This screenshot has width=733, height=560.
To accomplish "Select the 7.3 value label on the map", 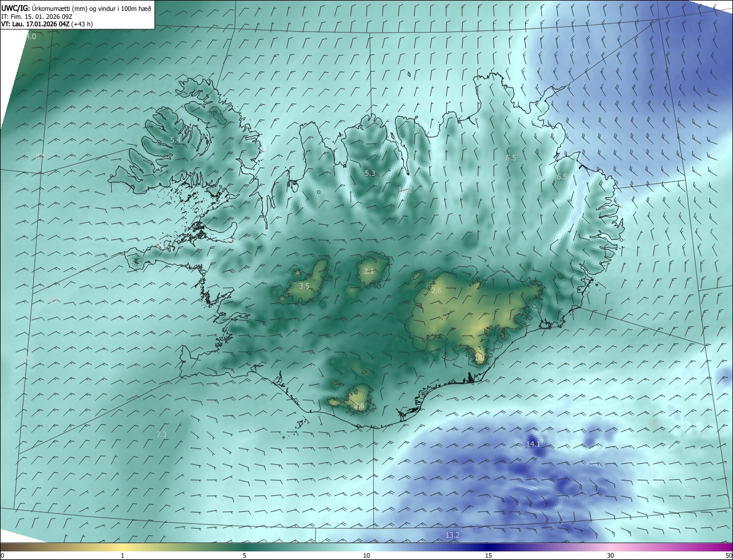I will pos(161,435).
